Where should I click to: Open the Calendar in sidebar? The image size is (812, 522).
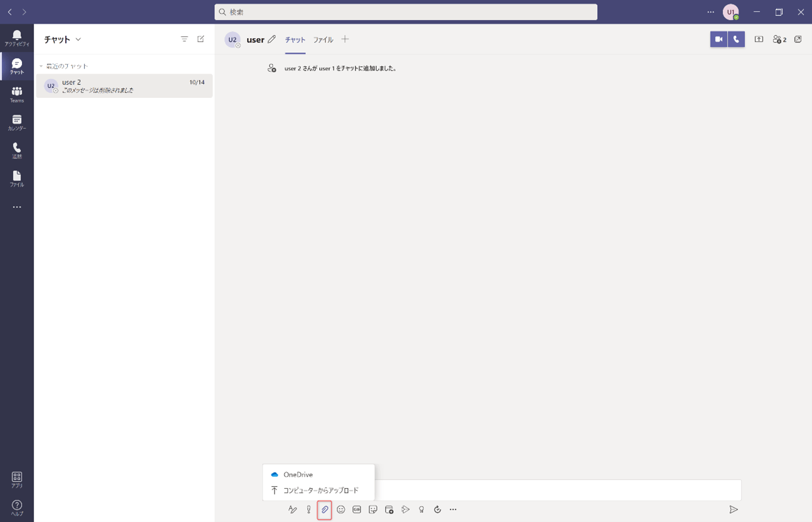coord(17,122)
